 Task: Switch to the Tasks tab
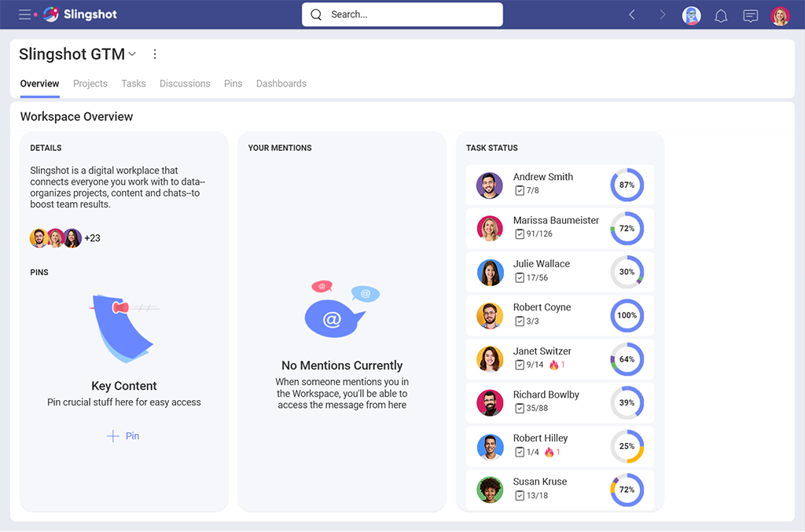coord(134,83)
